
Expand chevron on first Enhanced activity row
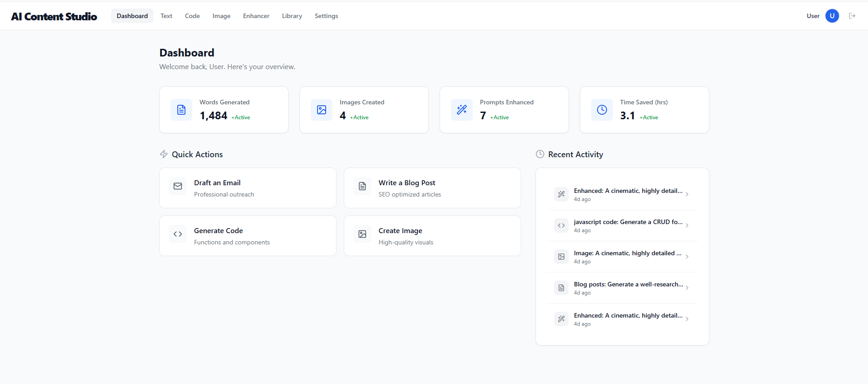coord(687,194)
